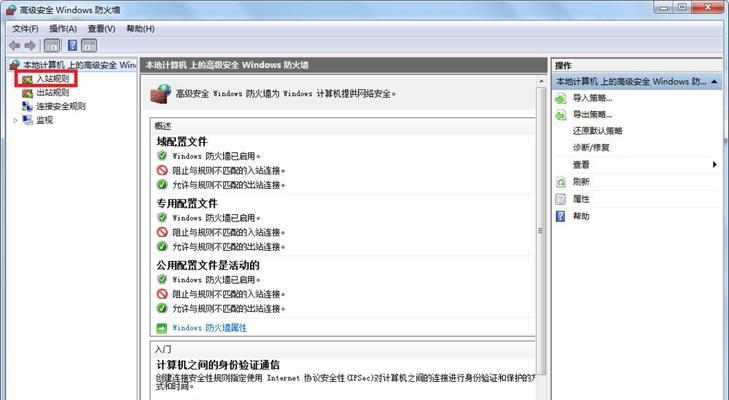Viewport: 729px width, 400px height.
Task: Click the 域配置文件 heading
Action: 182,142
